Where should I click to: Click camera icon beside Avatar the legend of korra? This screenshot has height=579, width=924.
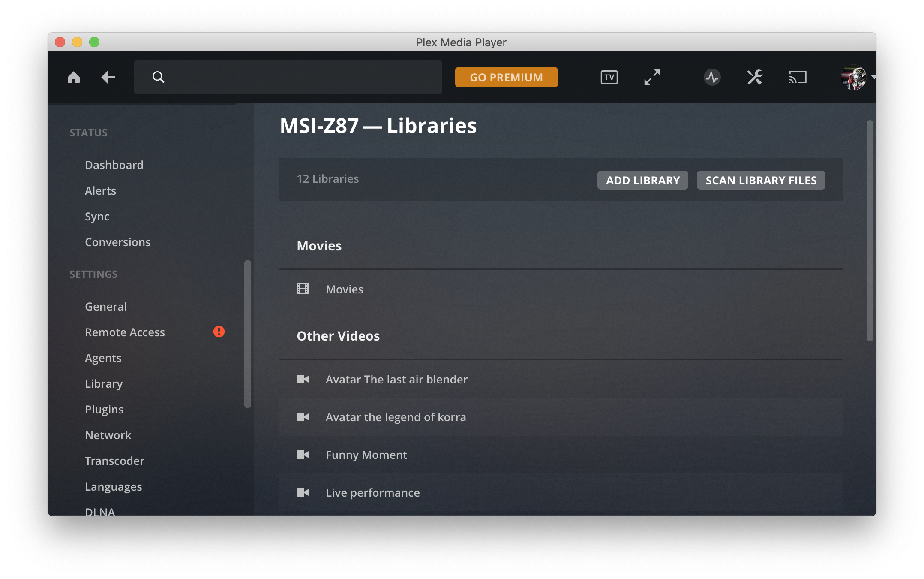pyautogui.click(x=303, y=417)
